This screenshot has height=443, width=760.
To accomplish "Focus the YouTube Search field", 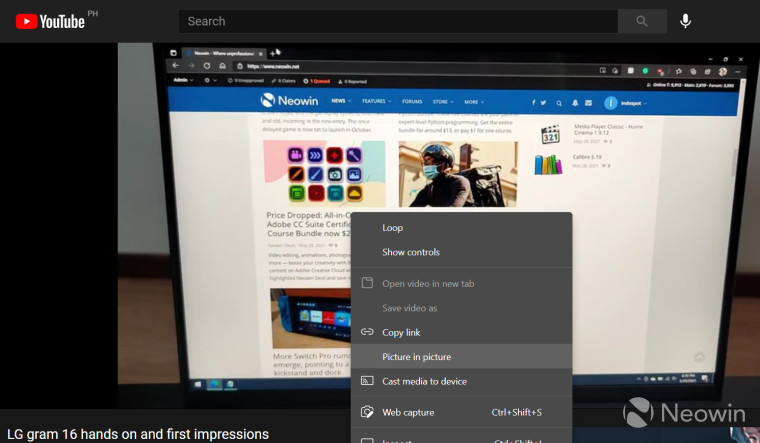I will tap(397, 21).
